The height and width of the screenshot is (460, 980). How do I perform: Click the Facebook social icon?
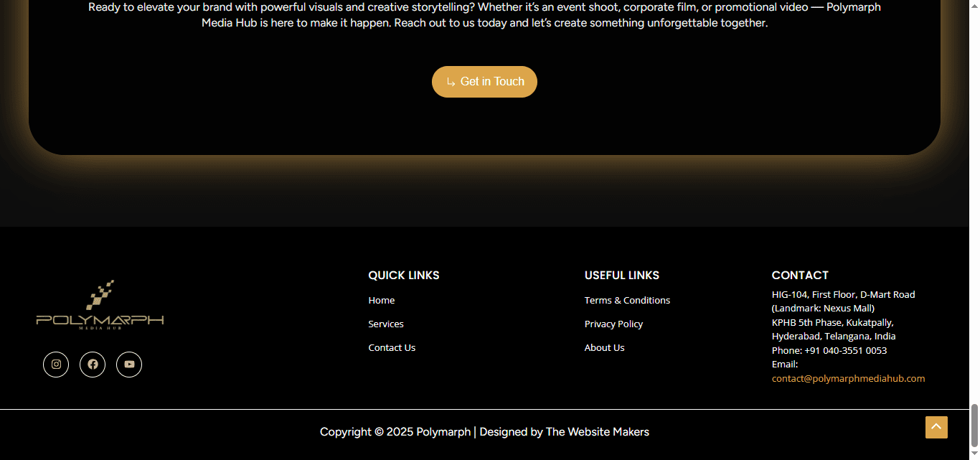(x=93, y=365)
